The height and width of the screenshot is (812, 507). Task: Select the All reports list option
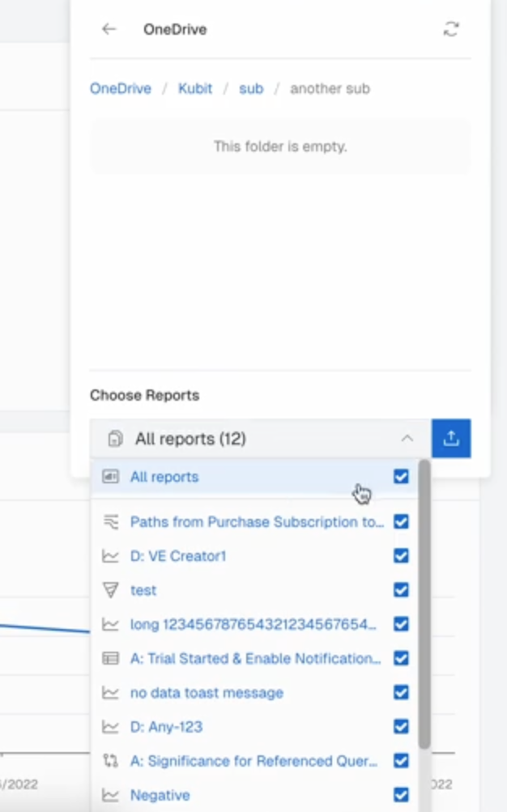pyautogui.click(x=254, y=476)
